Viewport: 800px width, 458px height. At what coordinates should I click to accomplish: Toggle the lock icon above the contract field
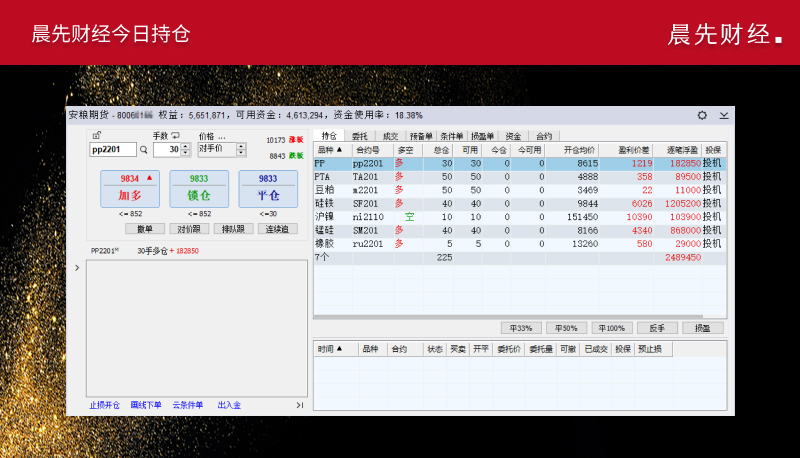pyautogui.click(x=96, y=136)
